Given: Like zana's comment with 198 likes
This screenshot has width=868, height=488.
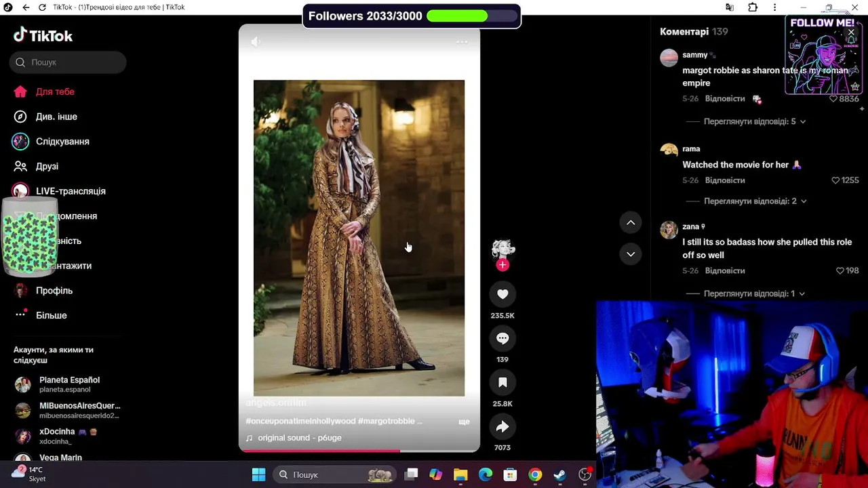Looking at the screenshot, I should coord(840,270).
